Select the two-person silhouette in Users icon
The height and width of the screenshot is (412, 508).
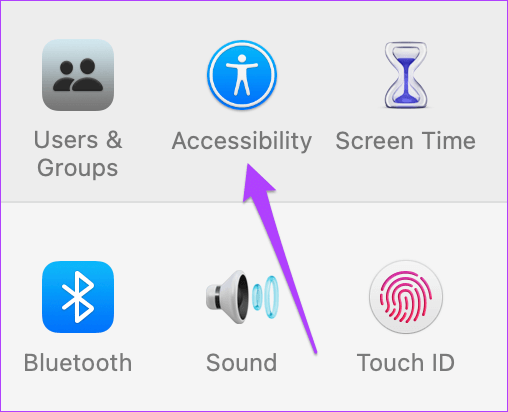(x=78, y=75)
